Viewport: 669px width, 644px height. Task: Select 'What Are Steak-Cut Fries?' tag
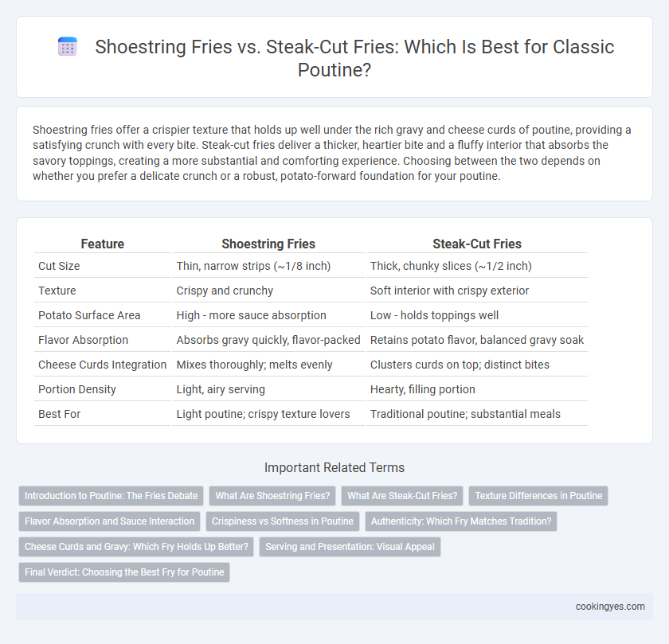pos(402,496)
